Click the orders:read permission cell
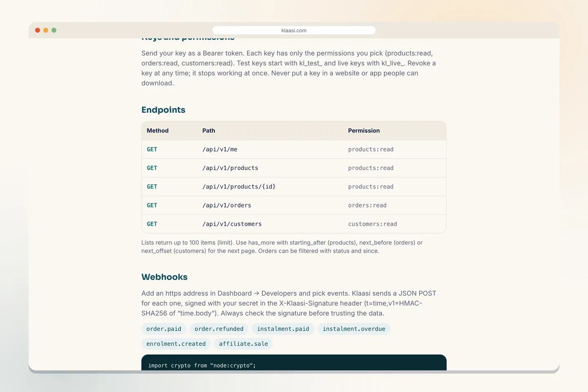The width and height of the screenshot is (588, 392). 367,205
